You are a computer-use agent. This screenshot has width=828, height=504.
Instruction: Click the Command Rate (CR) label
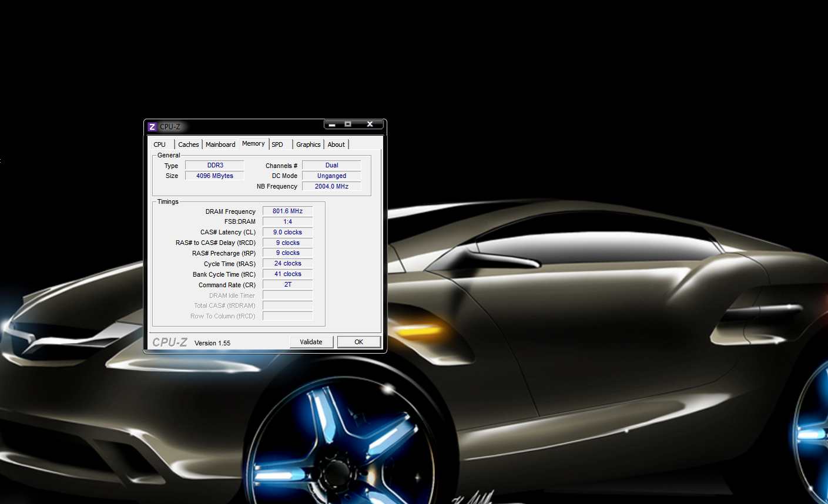(x=227, y=285)
